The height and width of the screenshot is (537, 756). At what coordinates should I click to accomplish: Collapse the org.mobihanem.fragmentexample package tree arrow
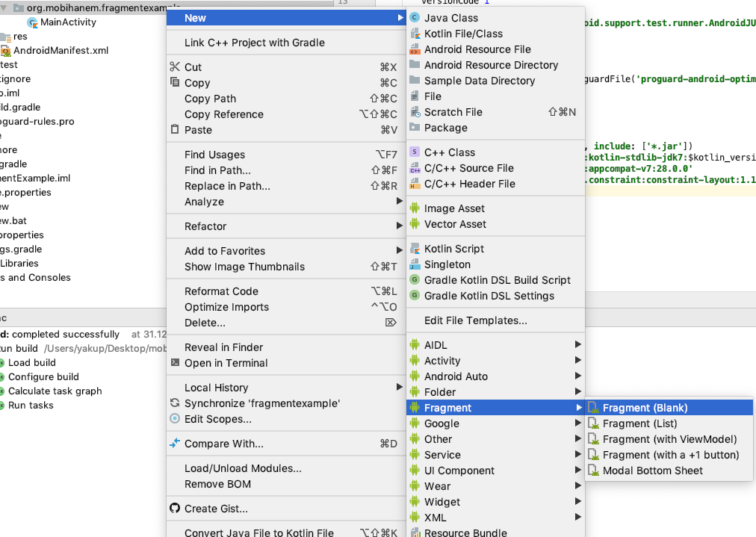(4, 8)
